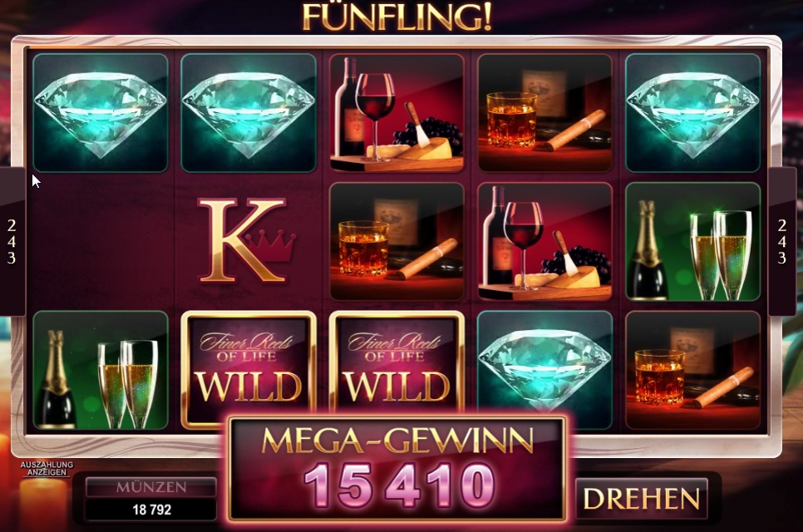
Task: Click the whiskey symbol at bottom of reel five
Action: [x=693, y=370]
